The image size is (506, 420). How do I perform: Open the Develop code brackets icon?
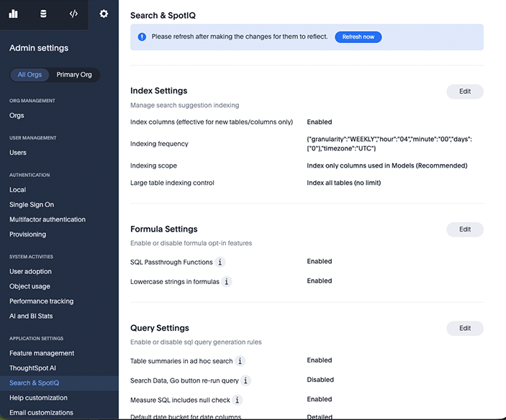click(73, 14)
